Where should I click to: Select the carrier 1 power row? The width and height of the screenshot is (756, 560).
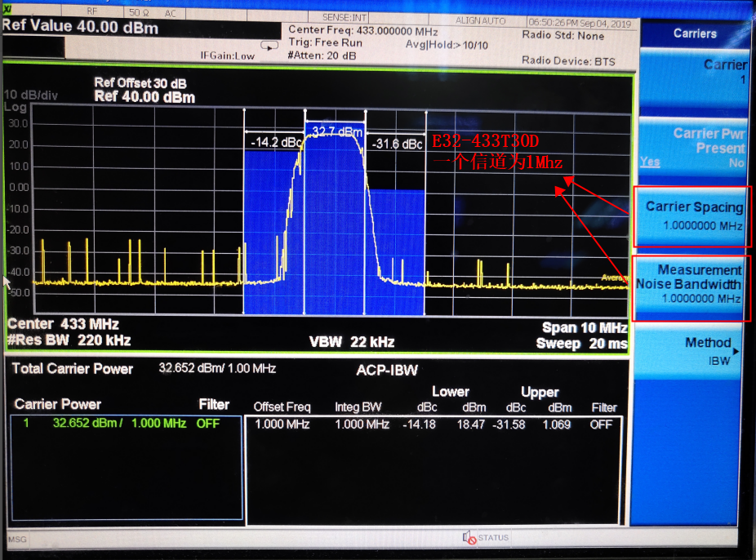(x=127, y=423)
